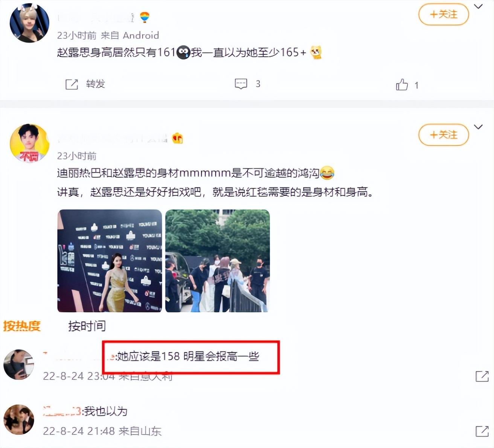This screenshot has width=494, height=448.
Task: Open the second poster's yellow-background avatar
Action: click(x=29, y=143)
